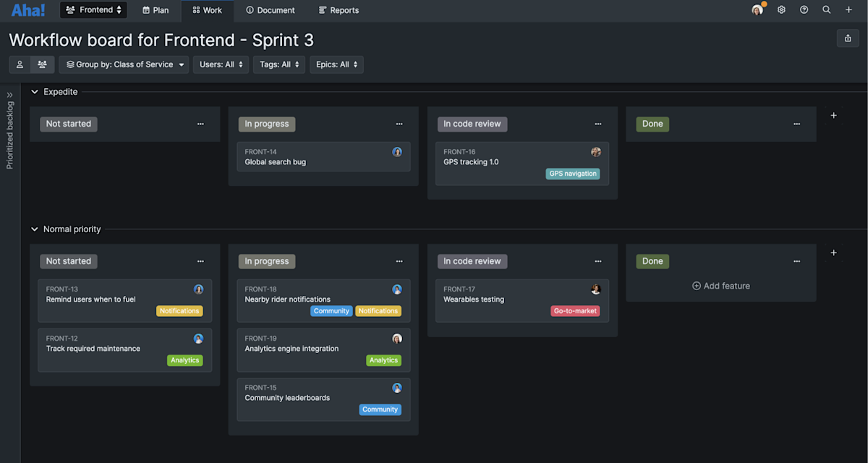Click the plus icon to create new item
Screen dimensions: 868x463
[x=848, y=10]
